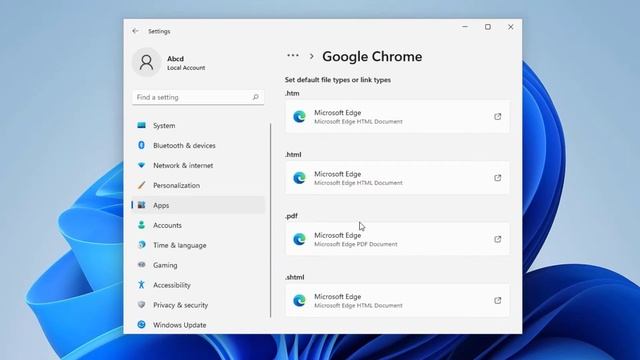Click the Privacy shield icon
This screenshot has width=640, height=360.
tap(141, 305)
